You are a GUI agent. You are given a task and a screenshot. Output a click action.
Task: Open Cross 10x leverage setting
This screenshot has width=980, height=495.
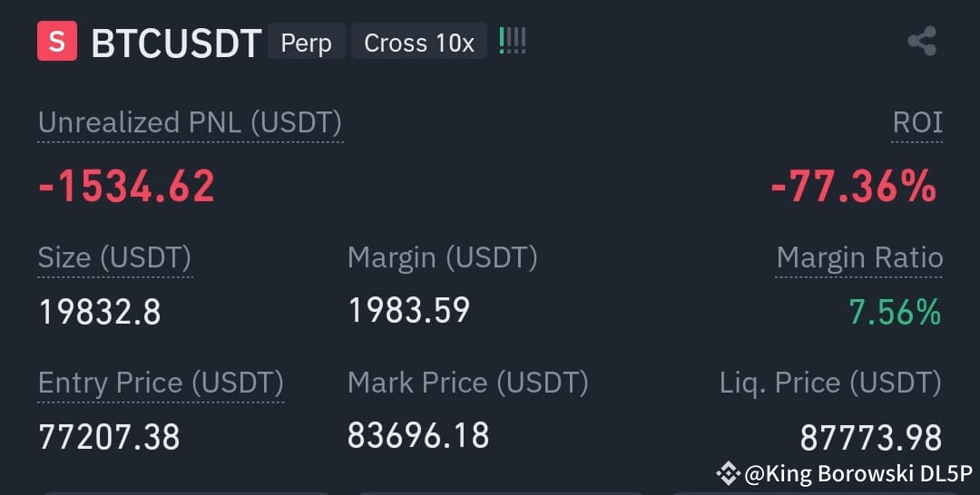pyautogui.click(x=418, y=43)
